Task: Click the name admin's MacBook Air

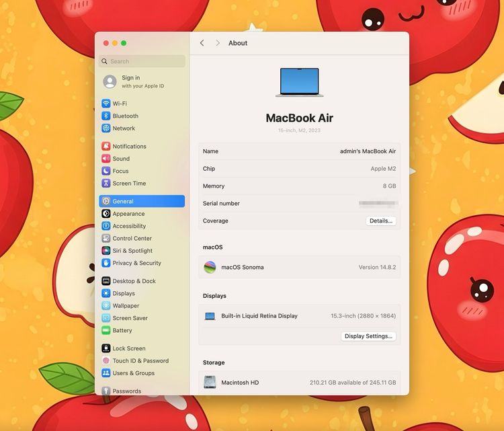Action: click(368, 151)
